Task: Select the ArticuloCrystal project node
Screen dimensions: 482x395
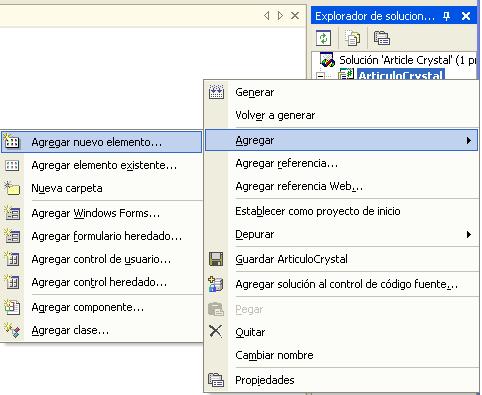Action: (400, 74)
